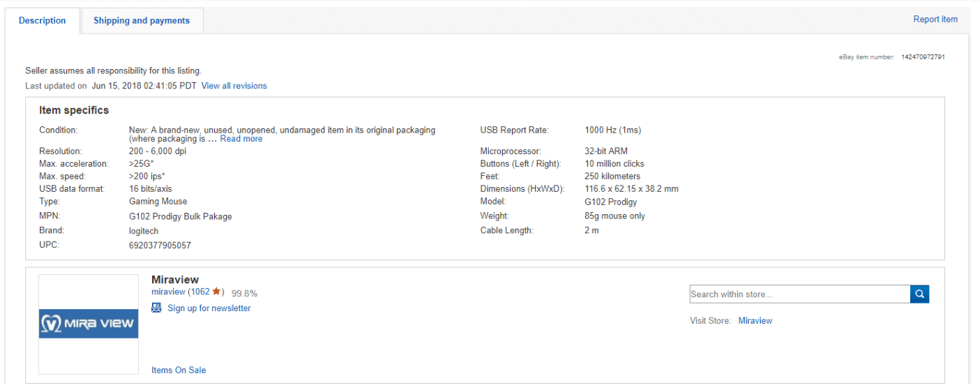
Task: Click the Item specifics heading
Action: 74,110
